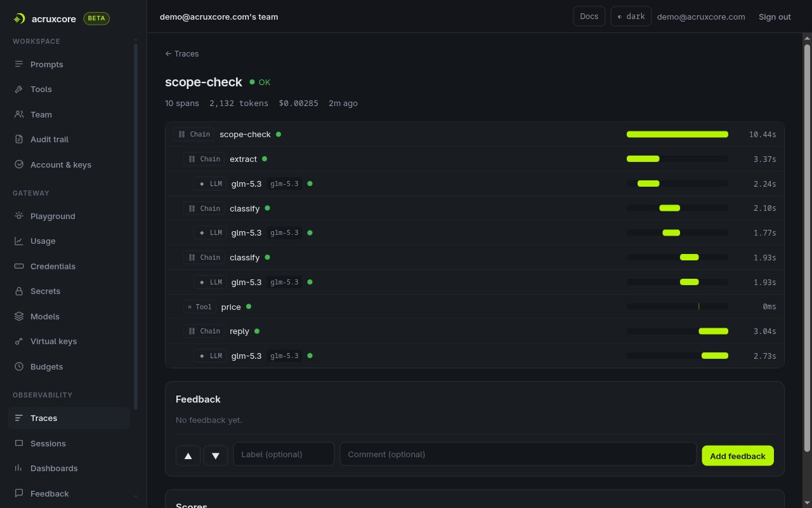Viewport: 812px width, 508px height.
Task: Click the Audit trail document icon
Action: (19, 140)
